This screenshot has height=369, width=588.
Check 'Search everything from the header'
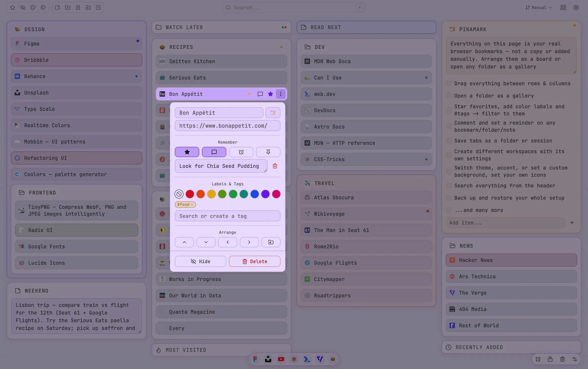click(x=449, y=186)
